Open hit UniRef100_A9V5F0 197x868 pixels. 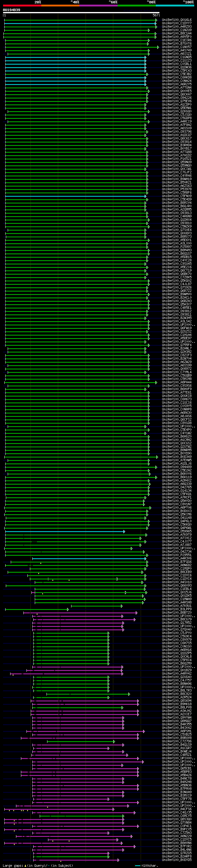(176, 37)
